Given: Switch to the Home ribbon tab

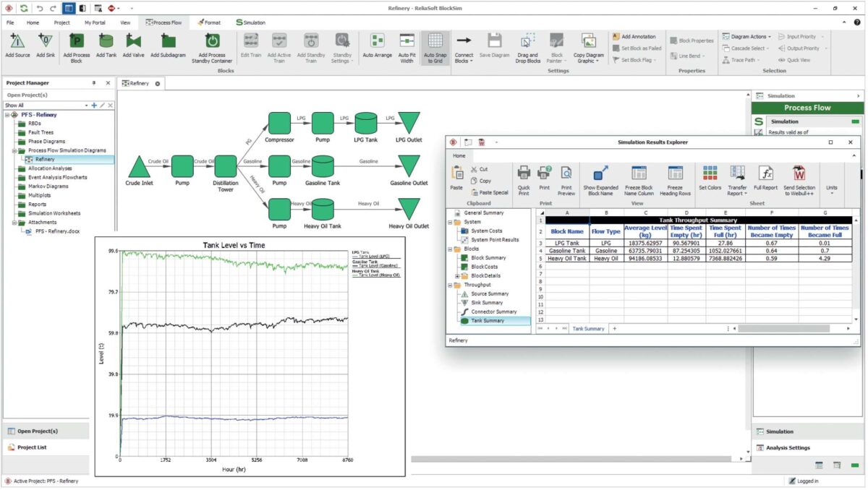Looking at the screenshot, I should pos(33,22).
